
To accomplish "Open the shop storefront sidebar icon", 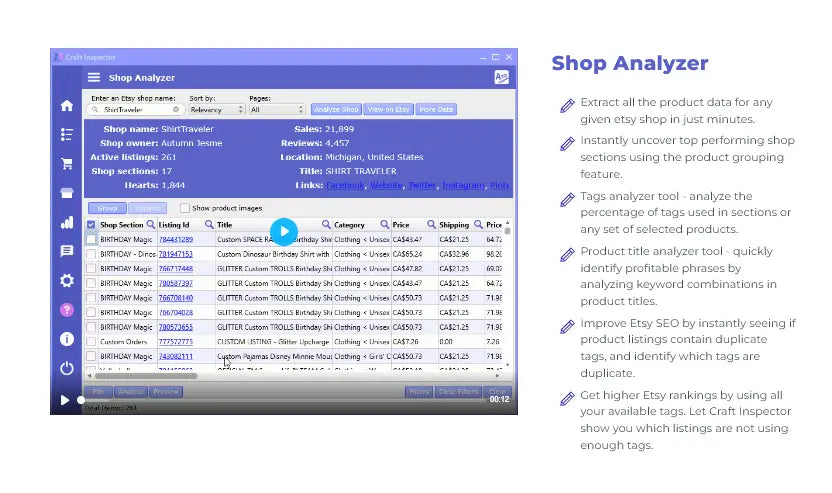I will click(67, 193).
